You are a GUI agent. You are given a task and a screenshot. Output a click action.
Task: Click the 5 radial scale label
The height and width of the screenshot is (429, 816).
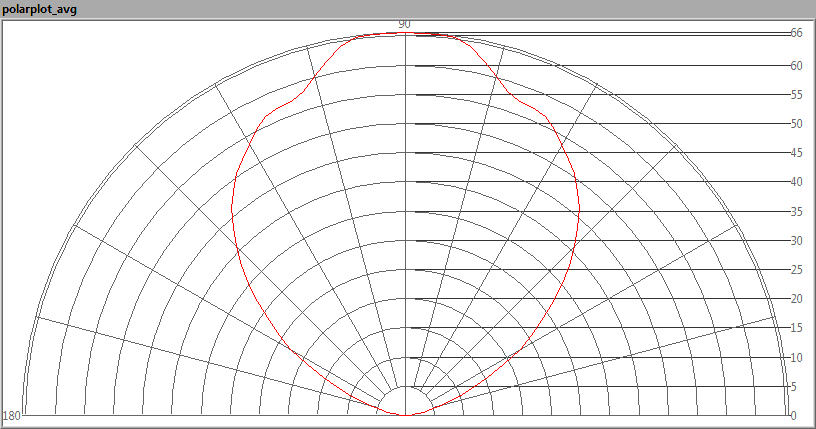(x=793, y=387)
